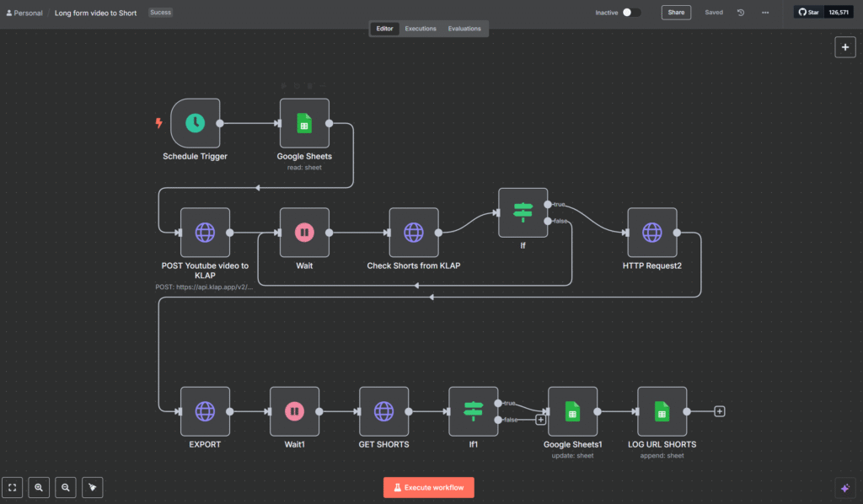Open workflow history clock icon
The image size is (863, 504).
741,13
